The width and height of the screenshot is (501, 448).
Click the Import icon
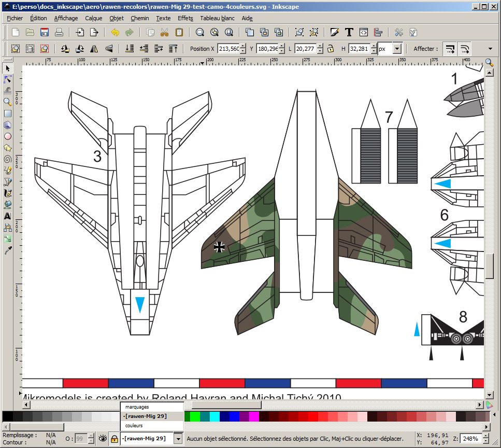click(80, 32)
